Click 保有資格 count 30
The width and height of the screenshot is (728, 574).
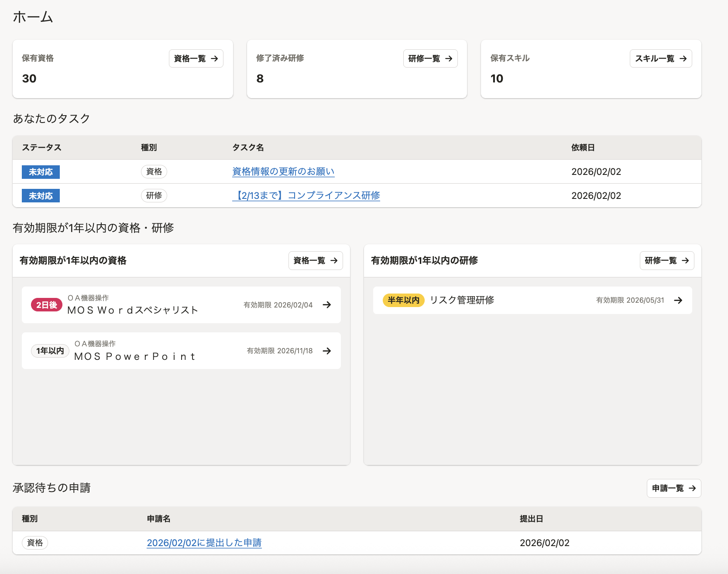29,79
